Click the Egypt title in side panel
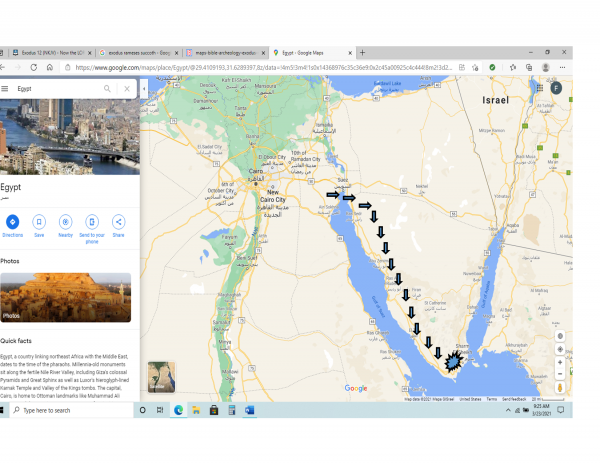The width and height of the screenshot is (600, 464). pos(11,187)
